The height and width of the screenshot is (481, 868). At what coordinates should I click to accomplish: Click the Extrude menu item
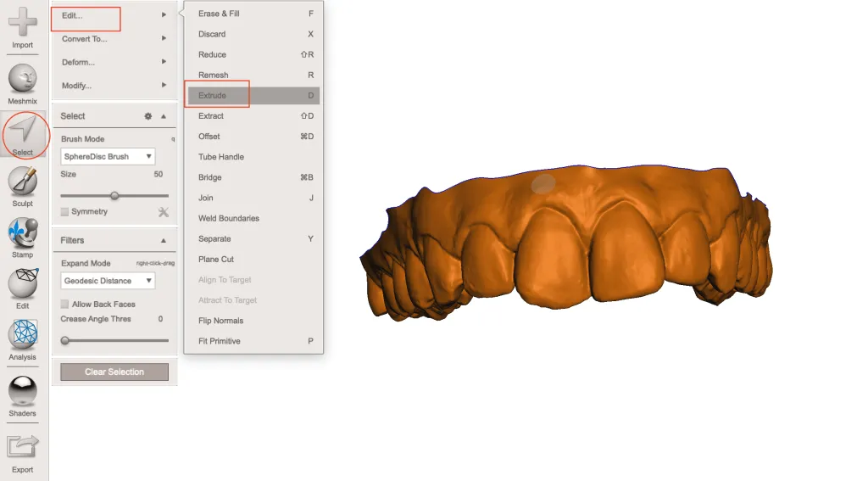click(x=253, y=95)
